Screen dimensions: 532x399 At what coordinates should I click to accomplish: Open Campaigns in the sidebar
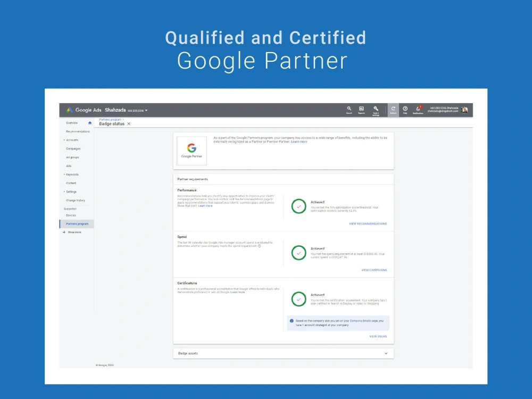coord(73,148)
